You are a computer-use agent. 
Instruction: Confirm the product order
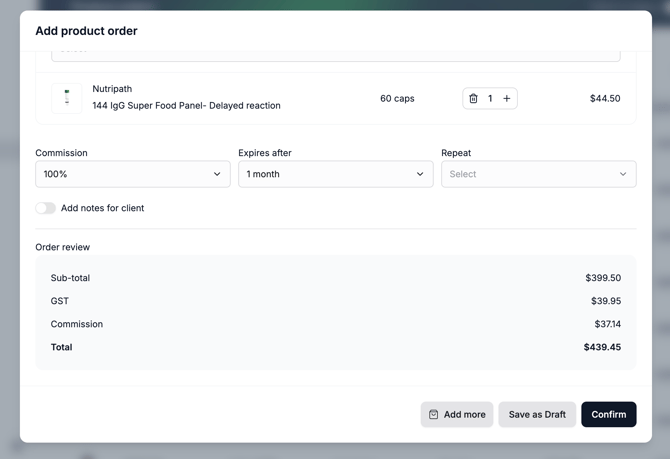[x=608, y=414]
